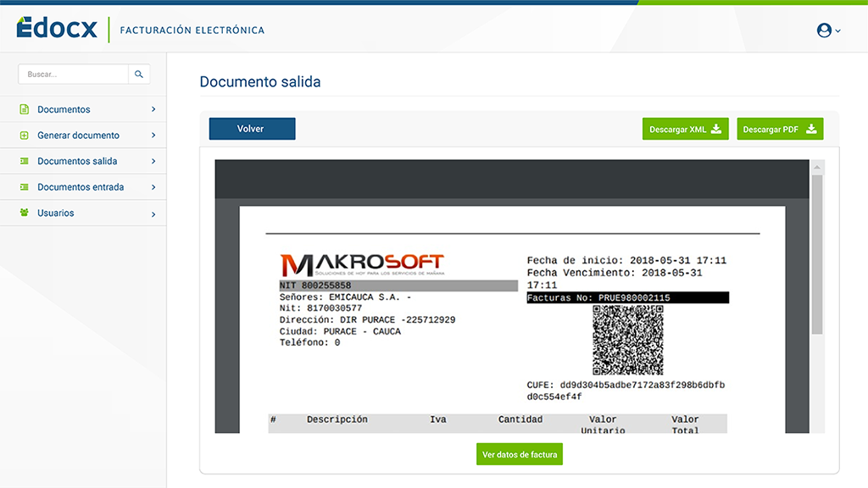Open the Documentos entrada menu item
The image size is (868, 488).
coord(83,187)
